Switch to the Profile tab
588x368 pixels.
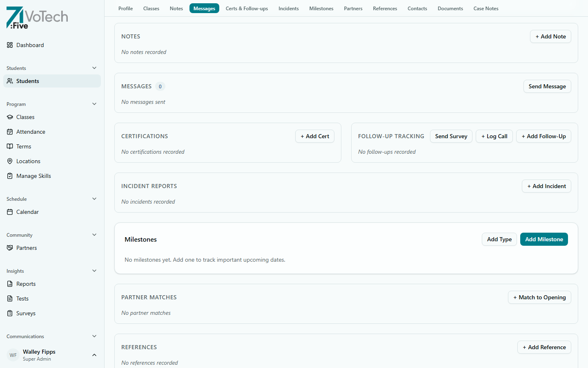click(125, 8)
